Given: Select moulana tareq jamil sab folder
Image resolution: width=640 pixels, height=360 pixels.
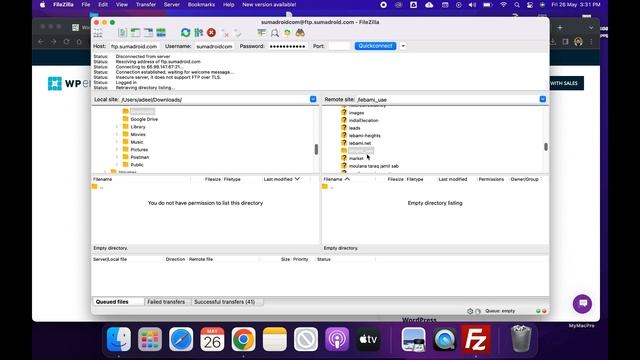Looking at the screenshot, I should point(373,166).
